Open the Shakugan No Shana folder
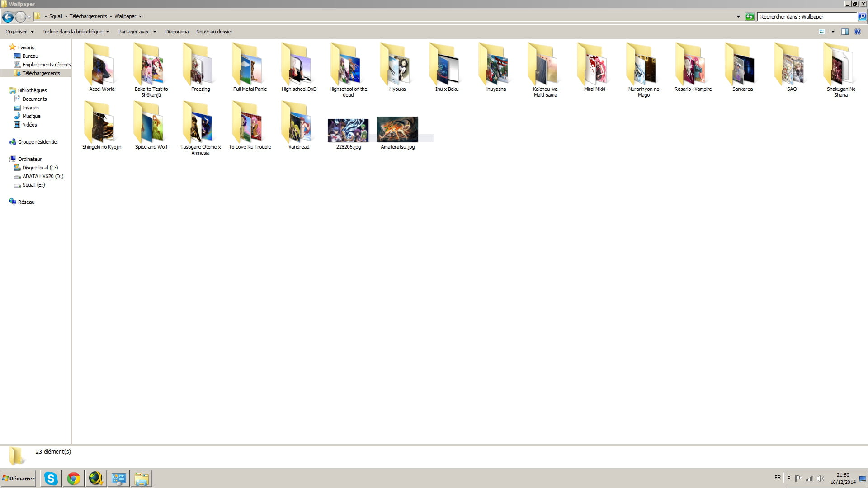The width and height of the screenshot is (868, 488). pyautogui.click(x=841, y=70)
